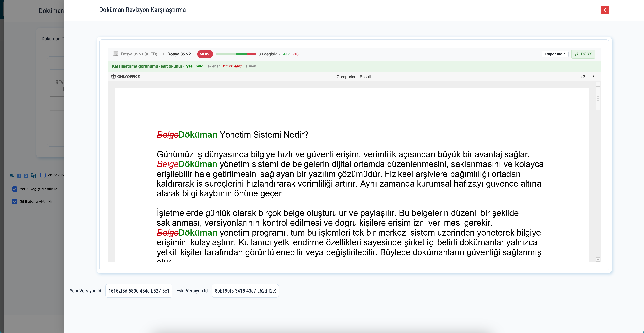Uncheck Yetki Değiştirilebilir Mi checkbox
644x333 pixels.
point(15,189)
